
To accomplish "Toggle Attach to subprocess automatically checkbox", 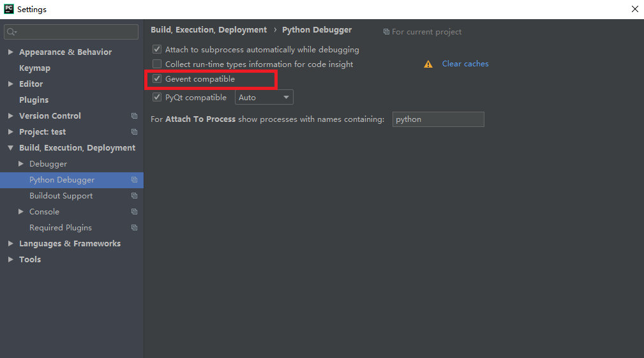I will (x=157, y=49).
